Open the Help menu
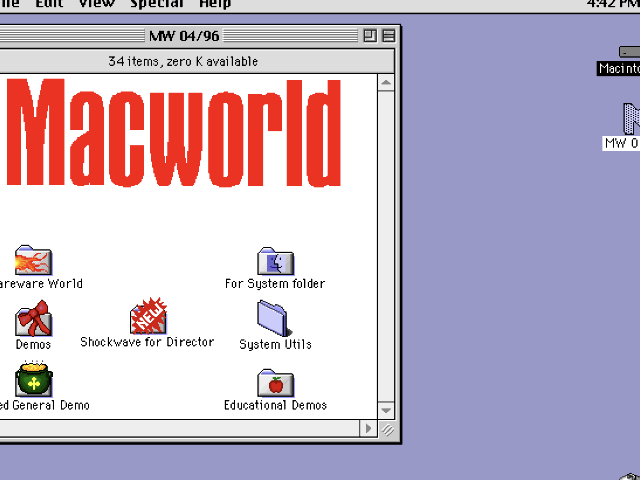This screenshot has height=480, width=640. [215, 4]
